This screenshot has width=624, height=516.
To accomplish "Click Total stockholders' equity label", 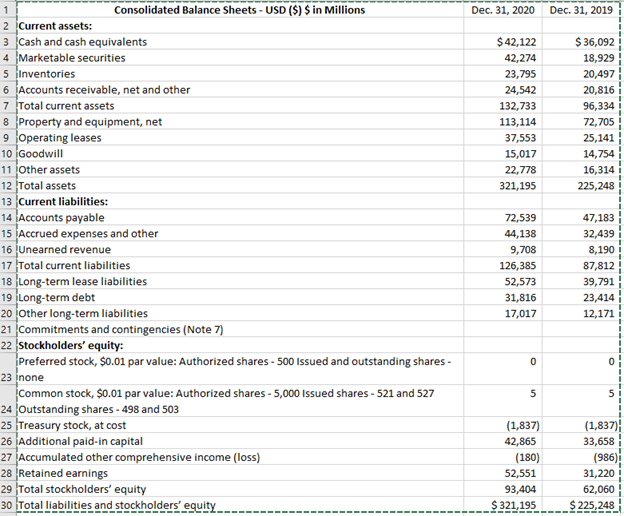I will (x=82, y=489).
